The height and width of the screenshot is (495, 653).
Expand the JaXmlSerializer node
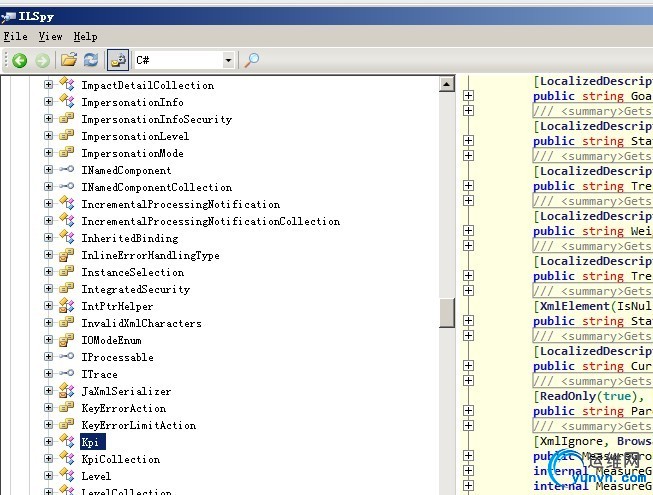point(48,391)
